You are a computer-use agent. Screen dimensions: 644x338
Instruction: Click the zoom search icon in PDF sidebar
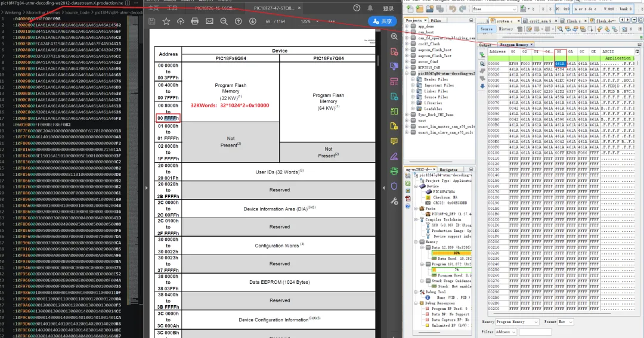pos(394,36)
